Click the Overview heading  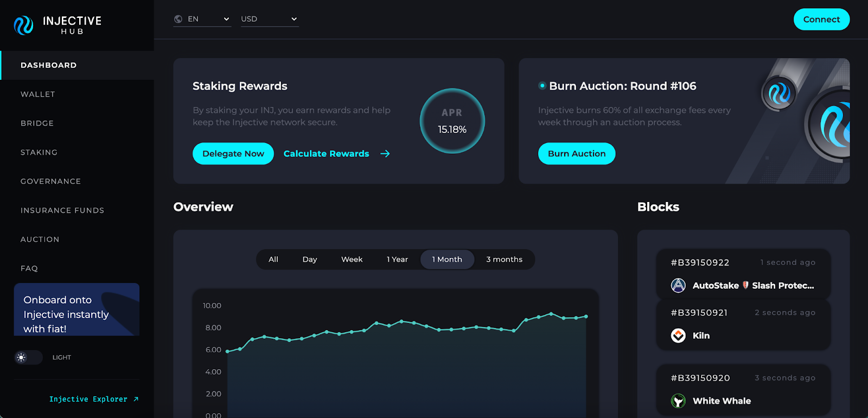[x=203, y=207]
